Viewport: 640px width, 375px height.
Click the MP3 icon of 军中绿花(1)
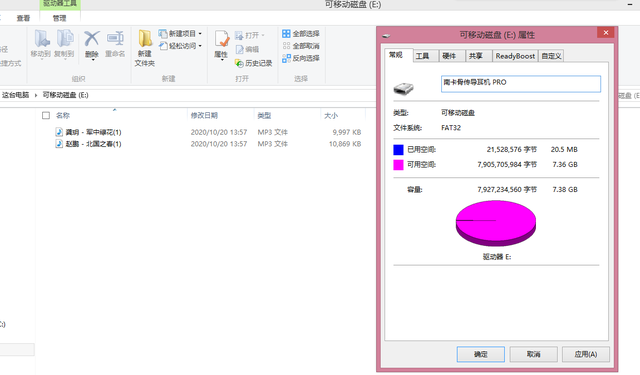pos(59,132)
